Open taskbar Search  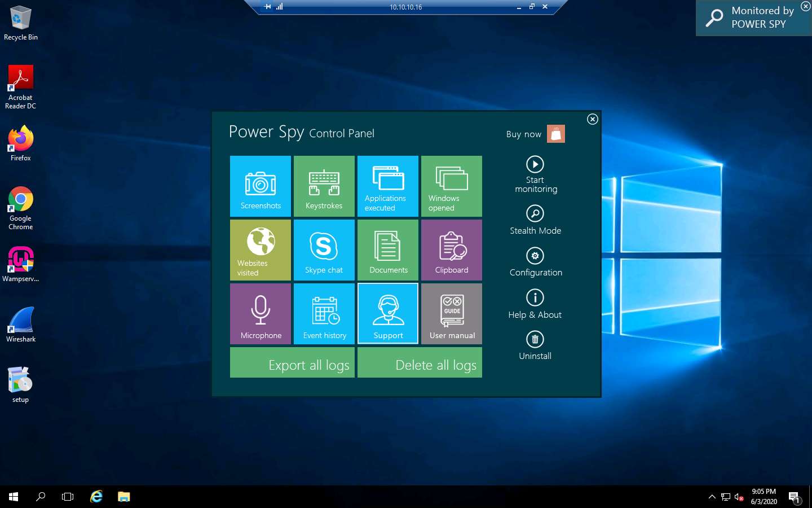coord(41,497)
